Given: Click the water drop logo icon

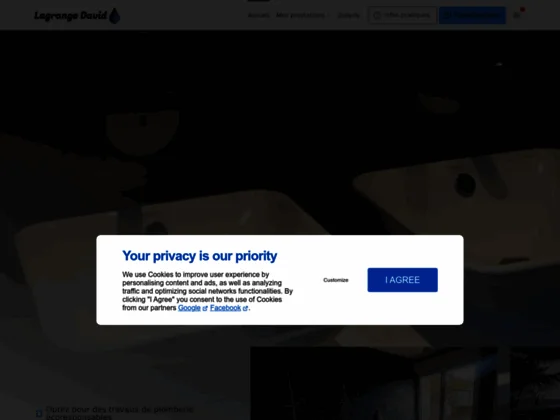Looking at the screenshot, I should [114, 16].
